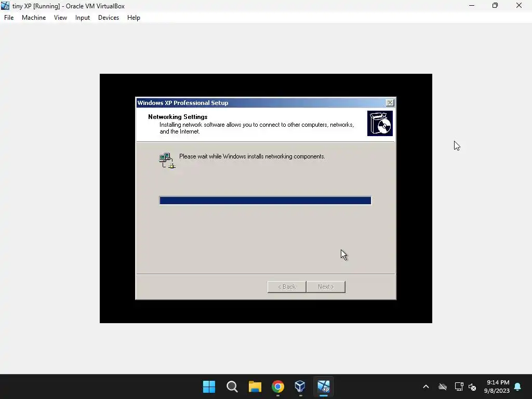Open Google Chrome from the taskbar
532x399 pixels.
tap(278, 387)
